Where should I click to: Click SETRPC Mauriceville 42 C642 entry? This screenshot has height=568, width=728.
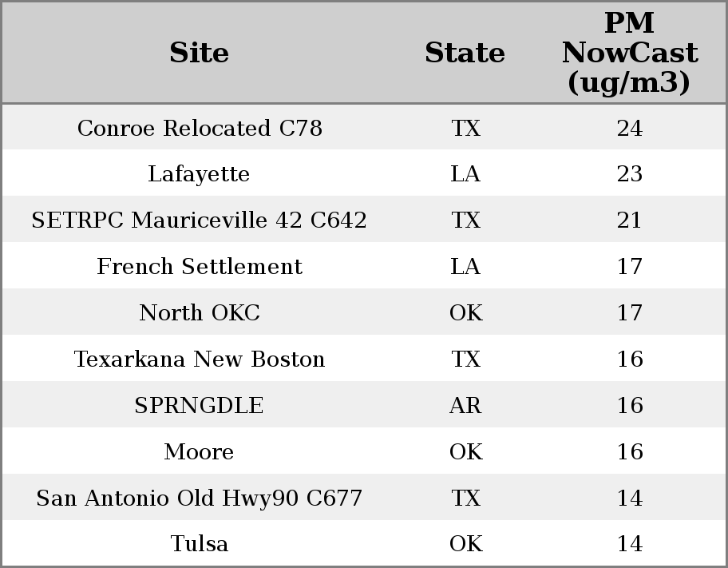[x=199, y=220]
